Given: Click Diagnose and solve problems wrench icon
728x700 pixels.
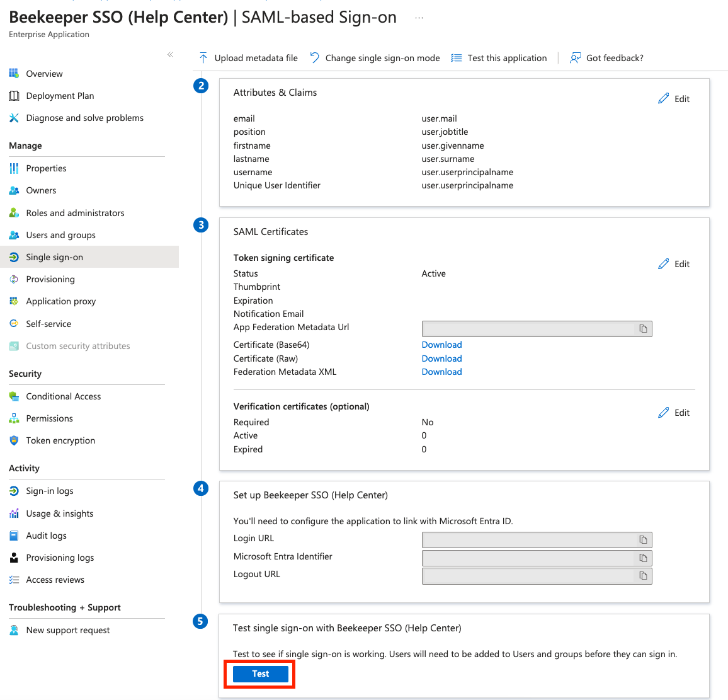Looking at the screenshot, I should (14, 118).
